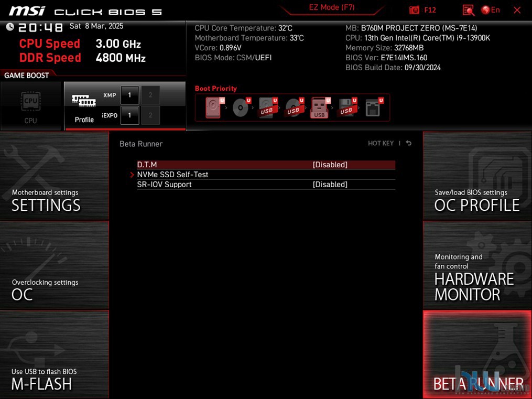Select the network boot device icon
This screenshot has height=399, width=532.
coord(374,107)
